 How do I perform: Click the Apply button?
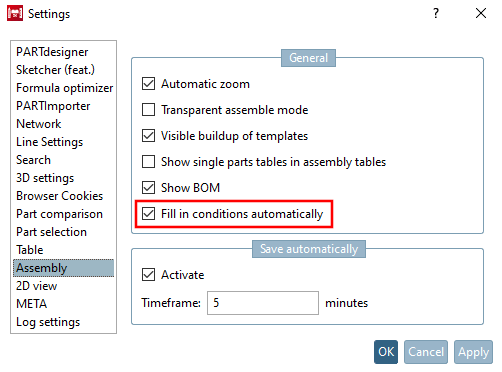point(473,352)
